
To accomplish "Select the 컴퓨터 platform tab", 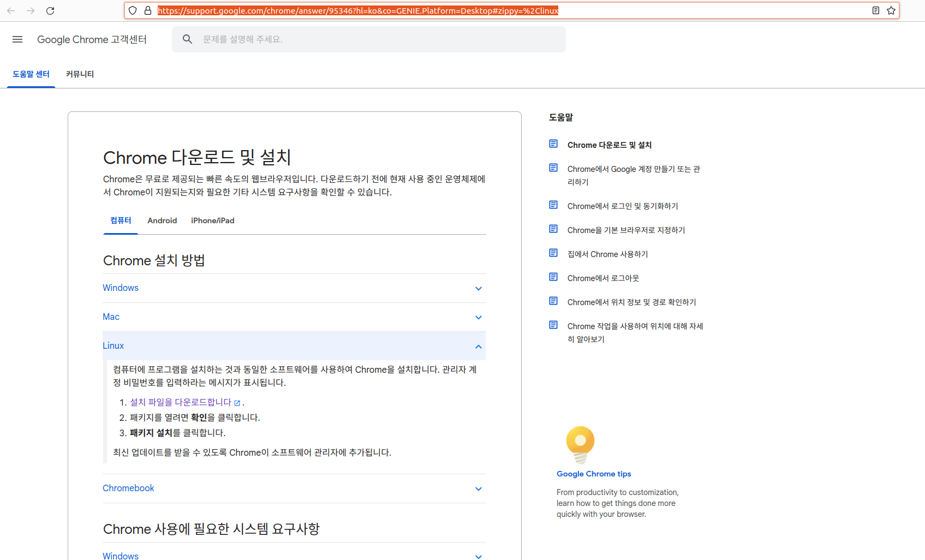I will 121,221.
